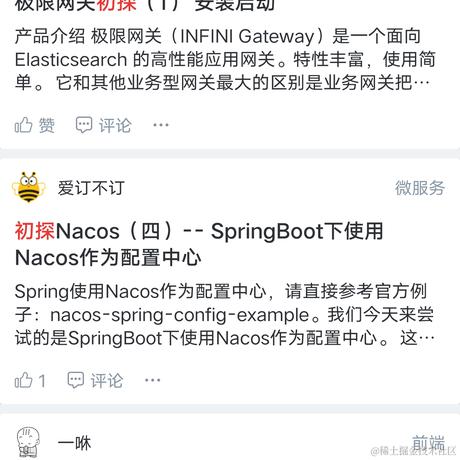Open author profile 一咻

pos(74,443)
